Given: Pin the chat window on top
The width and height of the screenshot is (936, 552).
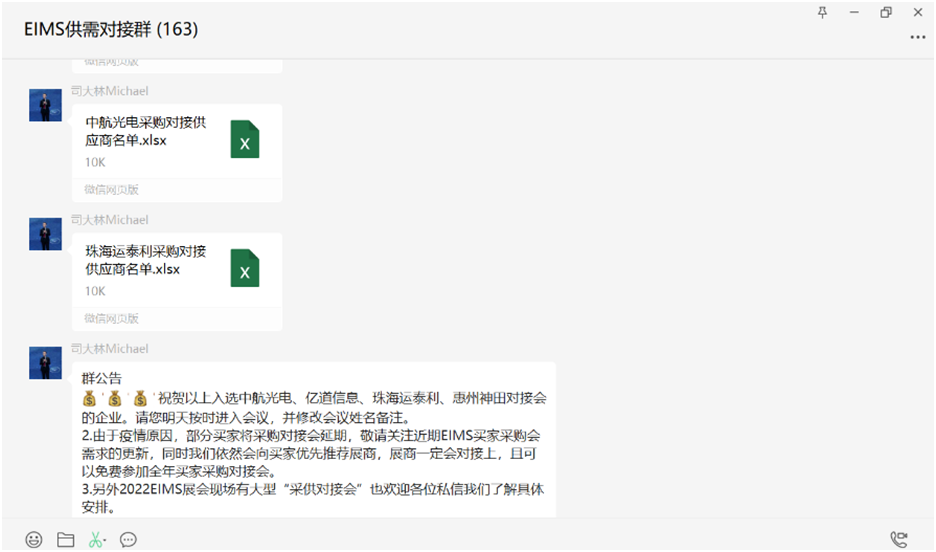Looking at the screenshot, I should [x=823, y=12].
